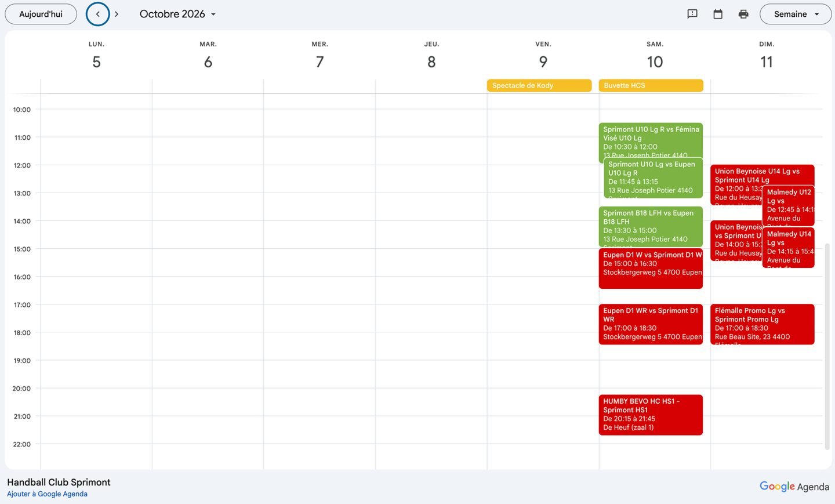This screenshot has height=504, width=835.
Task: Select Sunday 11 day header
Action: tap(767, 56)
